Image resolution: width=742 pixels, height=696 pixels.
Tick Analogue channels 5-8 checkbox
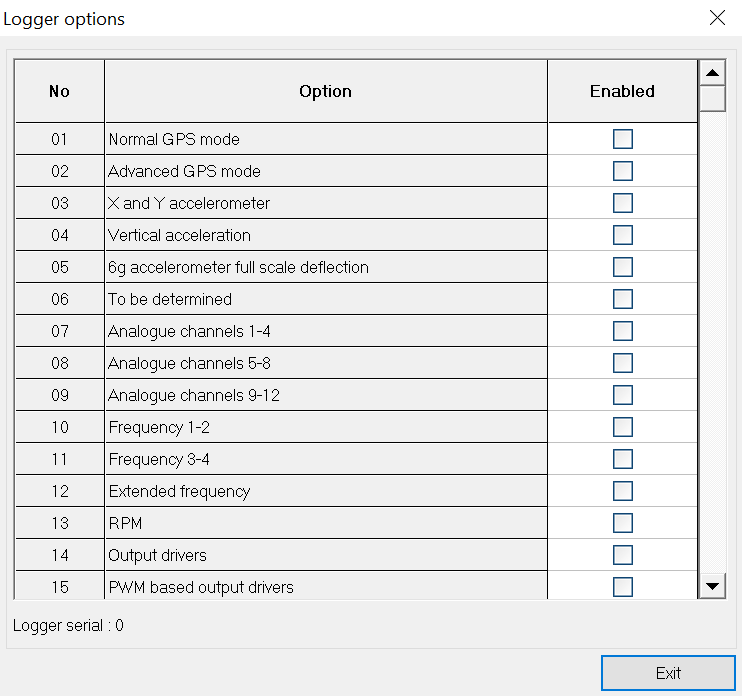point(623,363)
